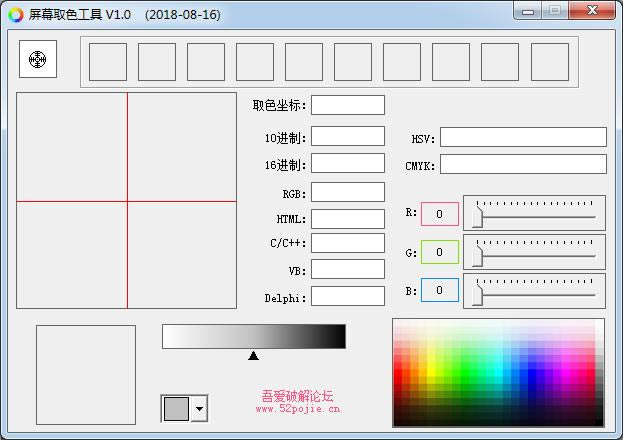This screenshot has height=440, width=623.
Task: Click the blue B slider handle
Action: click(479, 293)
